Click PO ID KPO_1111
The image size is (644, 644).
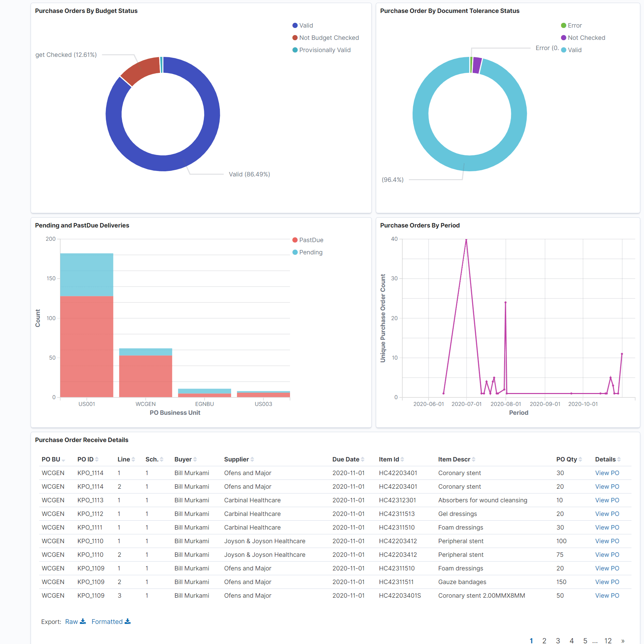pyautogui.click(x=90, y=528)
